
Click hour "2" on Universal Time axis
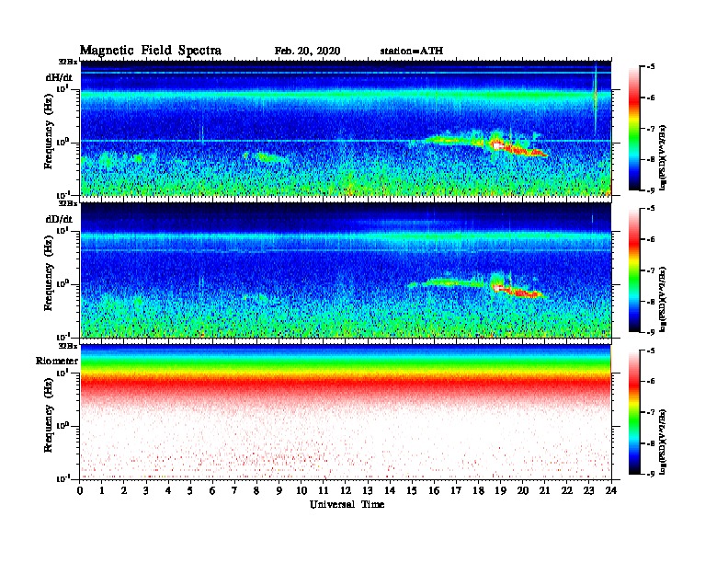(x=124, y=490)
